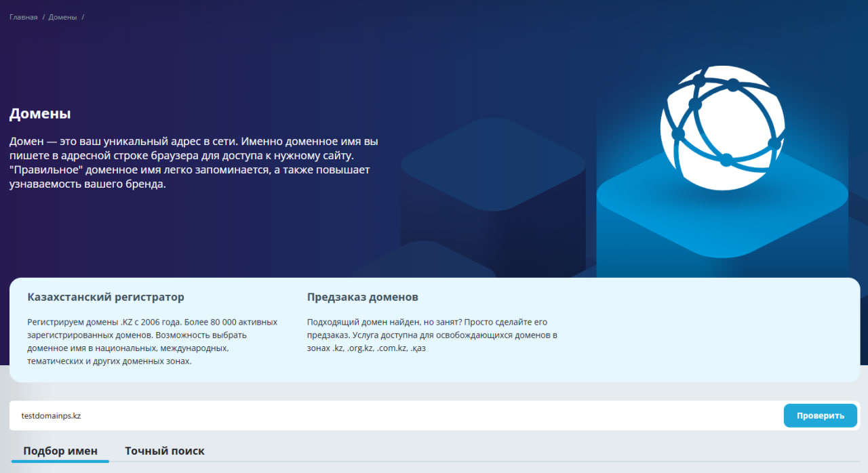Click the Казахстанский регистратор heading
The image size is (868, 473).
(x=106, y=297)
